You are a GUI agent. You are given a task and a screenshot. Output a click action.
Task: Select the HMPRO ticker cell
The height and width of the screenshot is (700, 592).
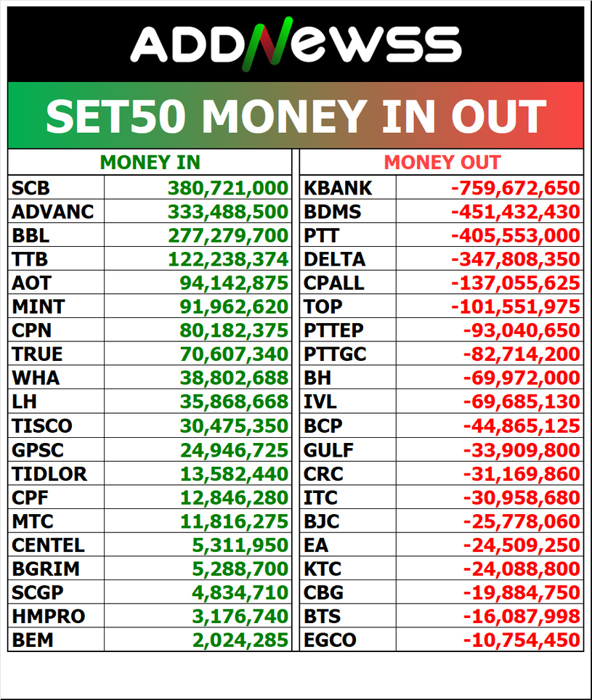tap(49, 616)
